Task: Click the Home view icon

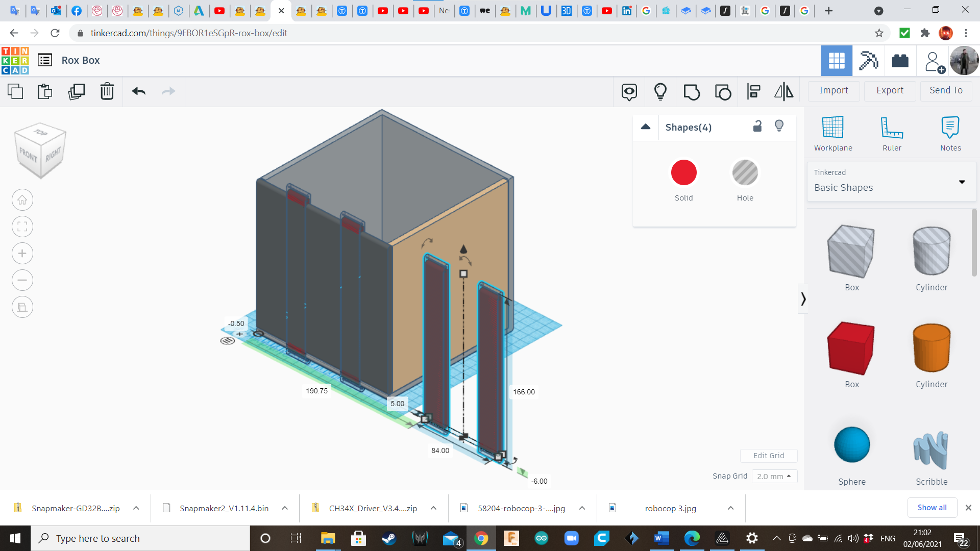Action: (22, 200)
